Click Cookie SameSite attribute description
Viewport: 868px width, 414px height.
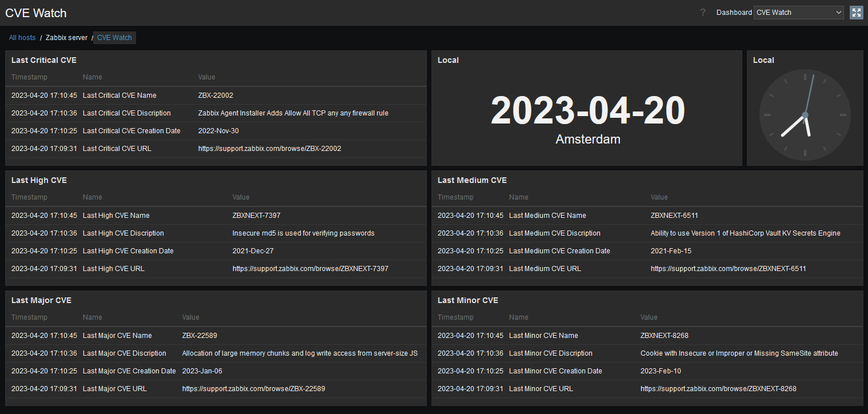[x=739, y=353]
